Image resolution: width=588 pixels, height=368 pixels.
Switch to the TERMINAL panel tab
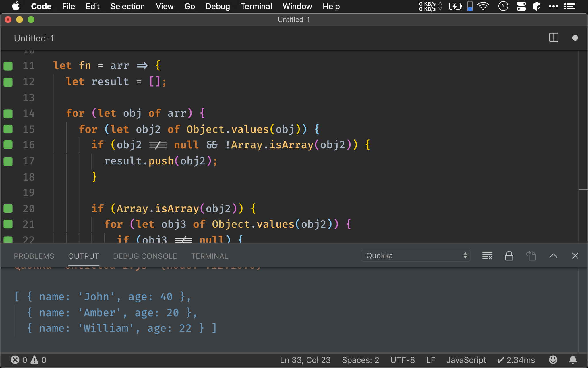[210, 256]
